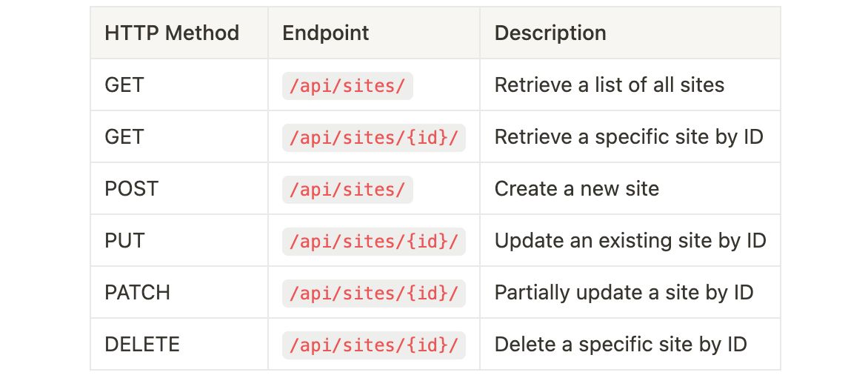
Task: Click the GET cell beside 'Retrieve a list'
Action: 124,84
